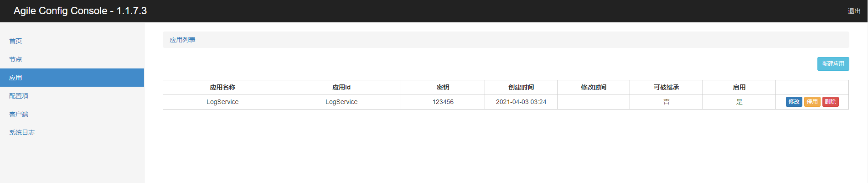The height and width of the screenshot is (183, 868).
Task: Open the 配置项 config items page
Action: coord(19,96)
